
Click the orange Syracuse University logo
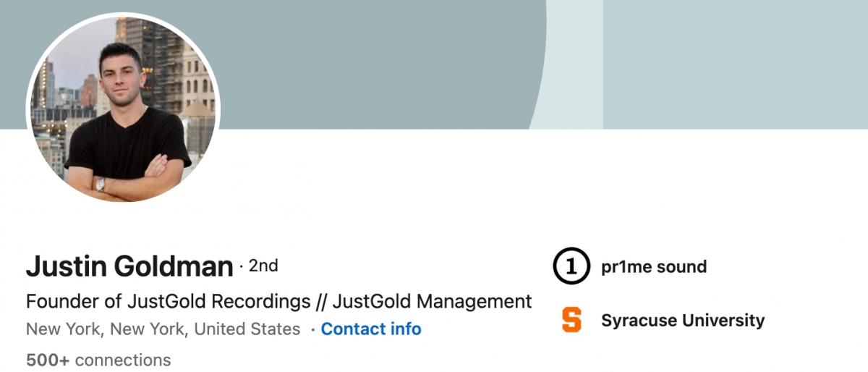[571, 320]
